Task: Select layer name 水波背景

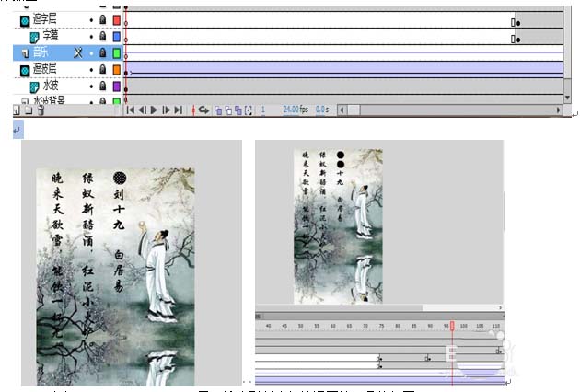Action: [x=49, y=100]
